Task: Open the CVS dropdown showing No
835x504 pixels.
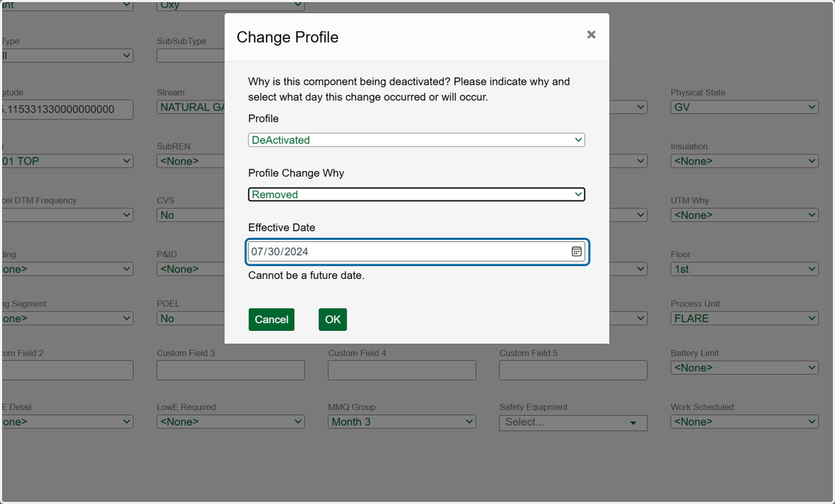Action: [191, 215]
